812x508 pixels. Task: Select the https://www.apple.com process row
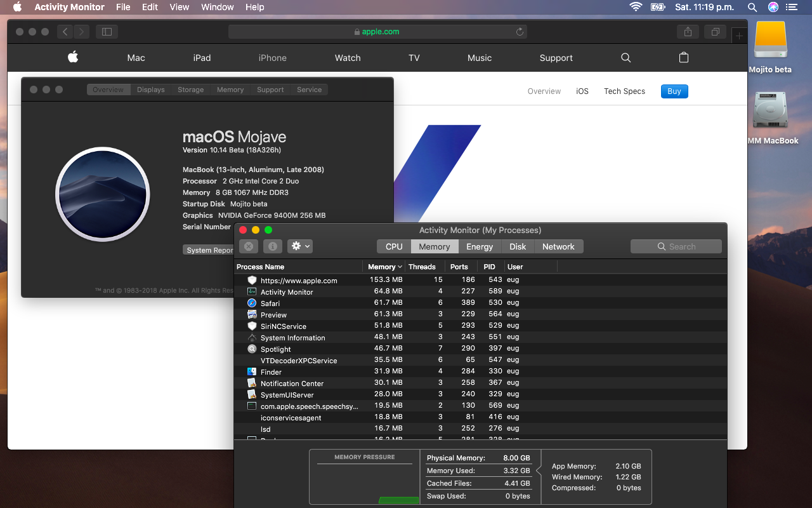480,280
